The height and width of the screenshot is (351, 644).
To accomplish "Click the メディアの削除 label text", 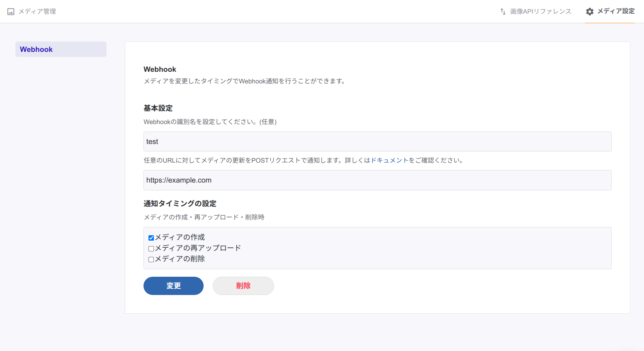I will click(180, 259).
